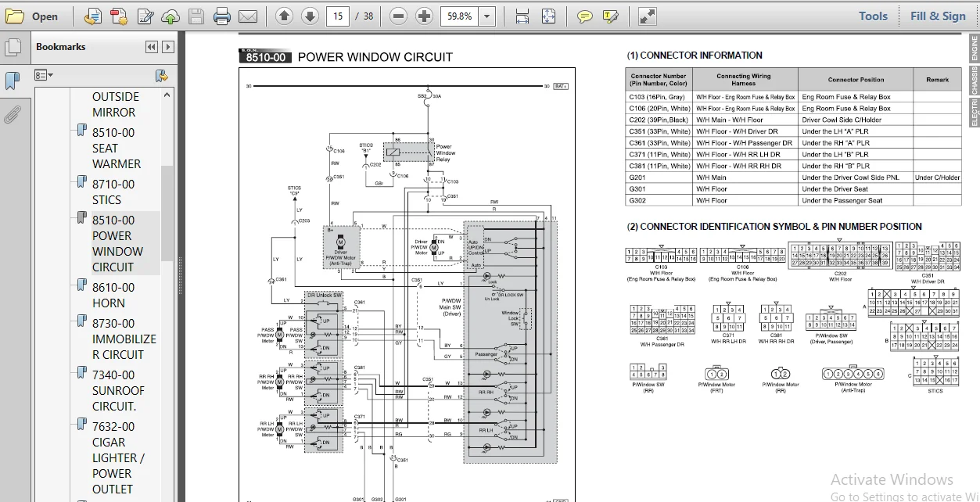Image resolution: width=980 pixels, height=502 pixels.
Task: Open the Attachments paperclip panel
Action: 13,115
